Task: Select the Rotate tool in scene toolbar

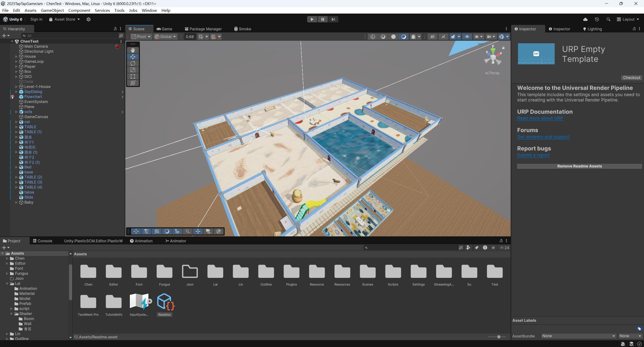Action: point(133,63)
